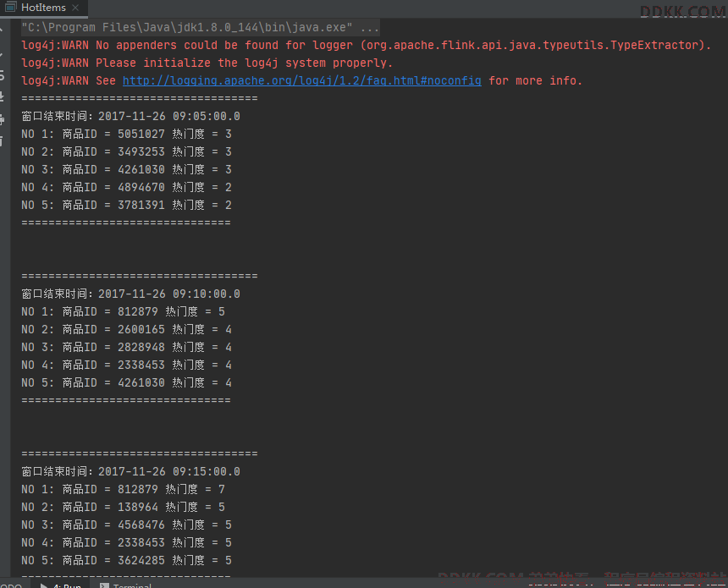Open the log4j FAQ noconfig hyperlink
Viewport: 728px width, 588px height.
301,81
